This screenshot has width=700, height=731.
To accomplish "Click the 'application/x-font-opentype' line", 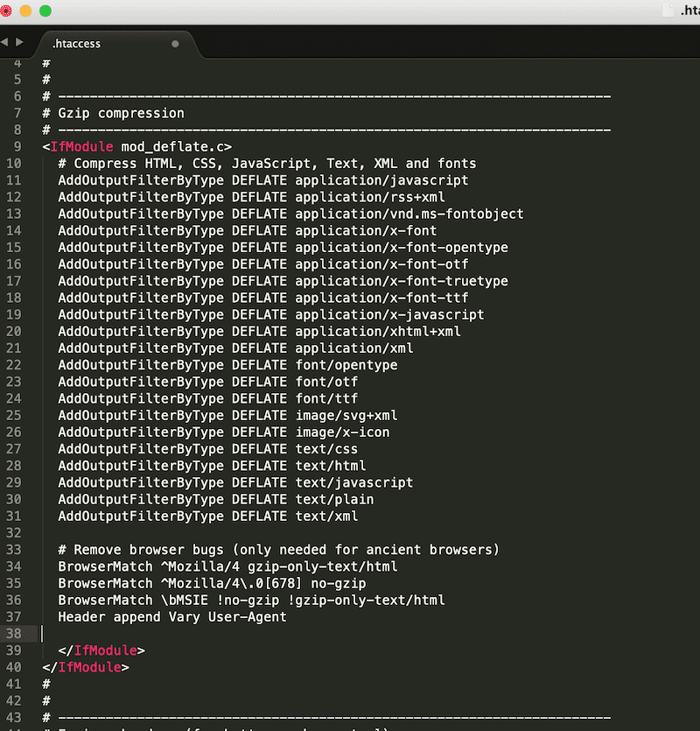I will click(283, 248).
